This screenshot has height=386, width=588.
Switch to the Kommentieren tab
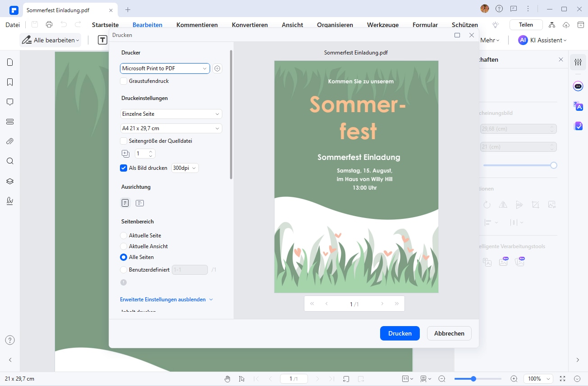coord(197,25)
